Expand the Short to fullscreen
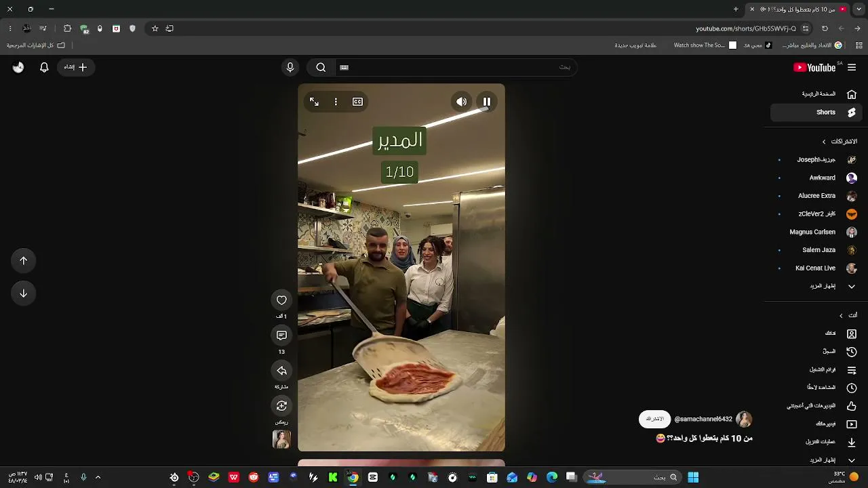 (x=314, y=102)
